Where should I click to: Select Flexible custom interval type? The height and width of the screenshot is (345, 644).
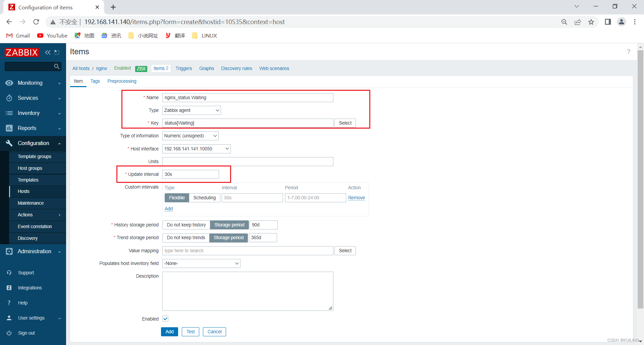[x=177, y=198]
